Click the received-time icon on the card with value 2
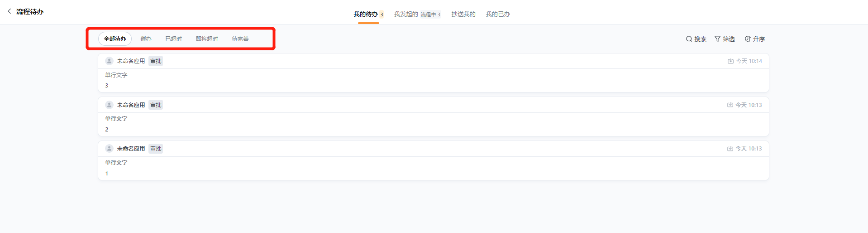The width and height of the screenshot is (868, 233). (730, 105)
